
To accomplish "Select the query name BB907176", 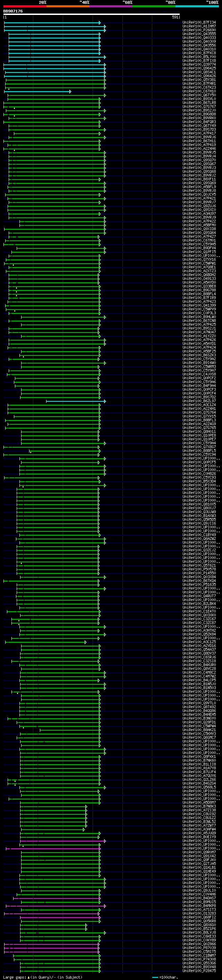I will [13, 11].
